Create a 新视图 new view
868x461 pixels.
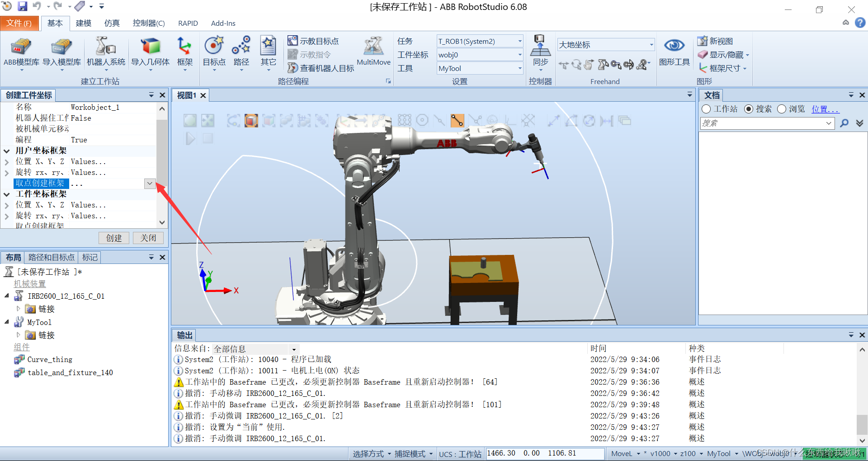715,41
